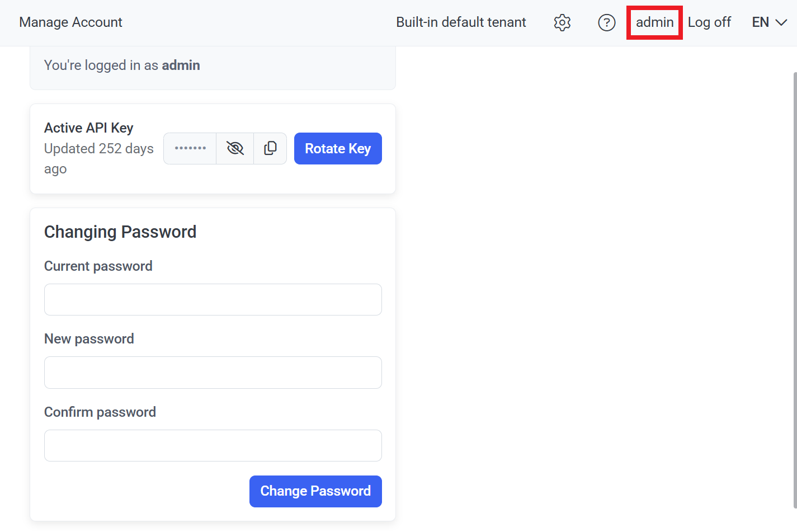Expand the EN language dropdown

[769, 22]
